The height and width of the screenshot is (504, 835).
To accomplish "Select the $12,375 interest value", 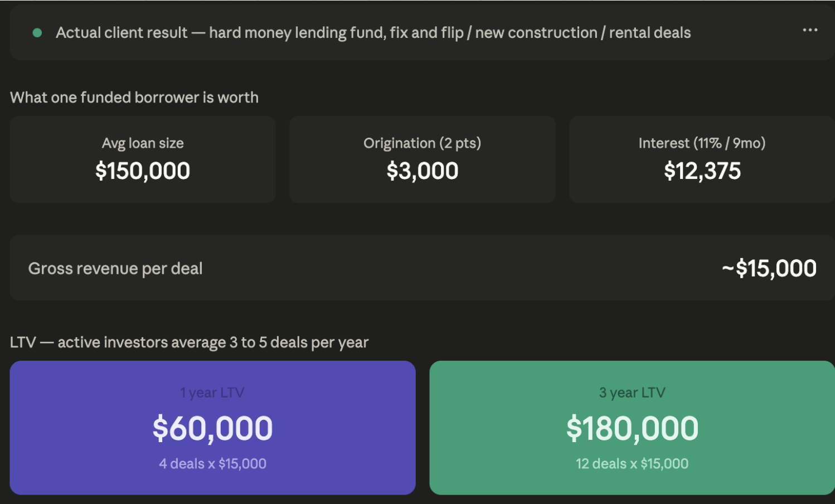I will click(x=702, y=171).
